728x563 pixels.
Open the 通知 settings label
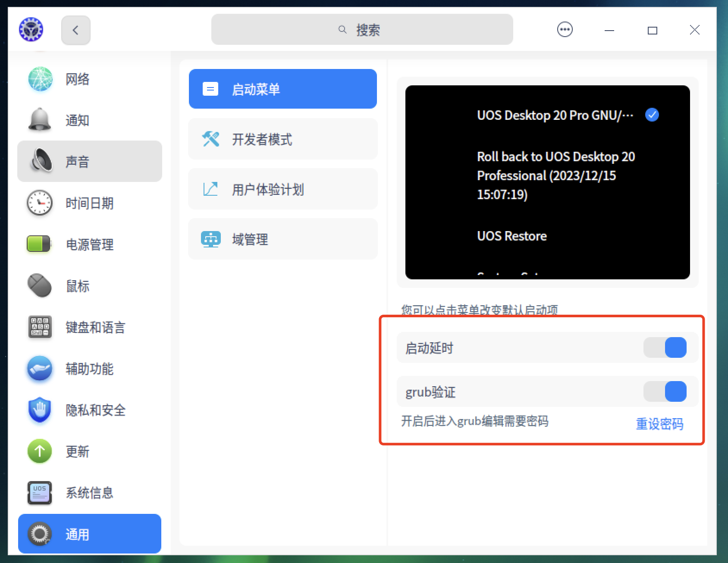point(78,120)
